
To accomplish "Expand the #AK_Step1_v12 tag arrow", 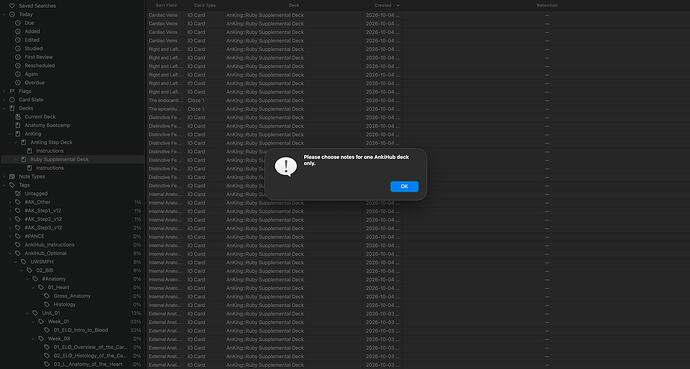I will (11, 211).
